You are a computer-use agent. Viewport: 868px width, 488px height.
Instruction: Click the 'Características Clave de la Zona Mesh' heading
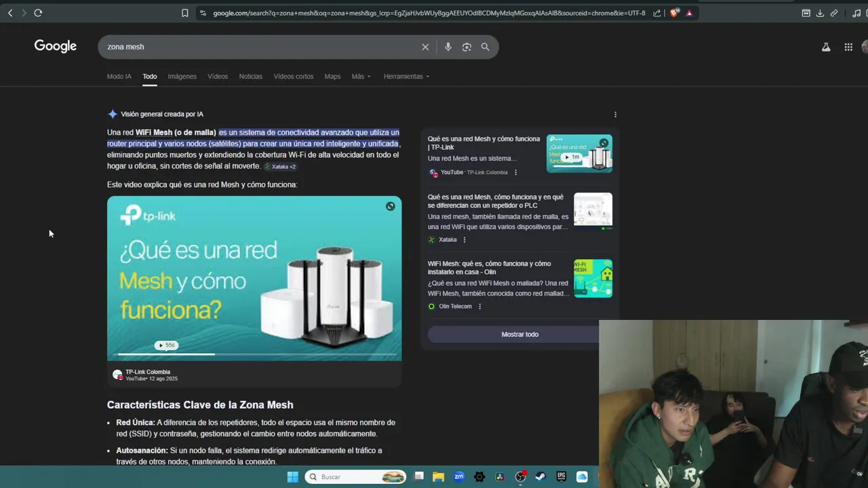(200, 405)
